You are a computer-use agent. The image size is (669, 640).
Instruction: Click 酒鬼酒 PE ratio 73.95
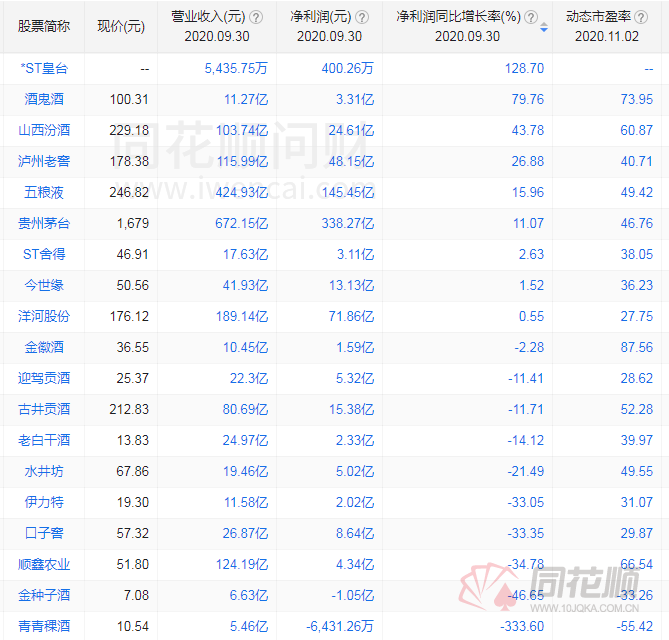point(637,99)
